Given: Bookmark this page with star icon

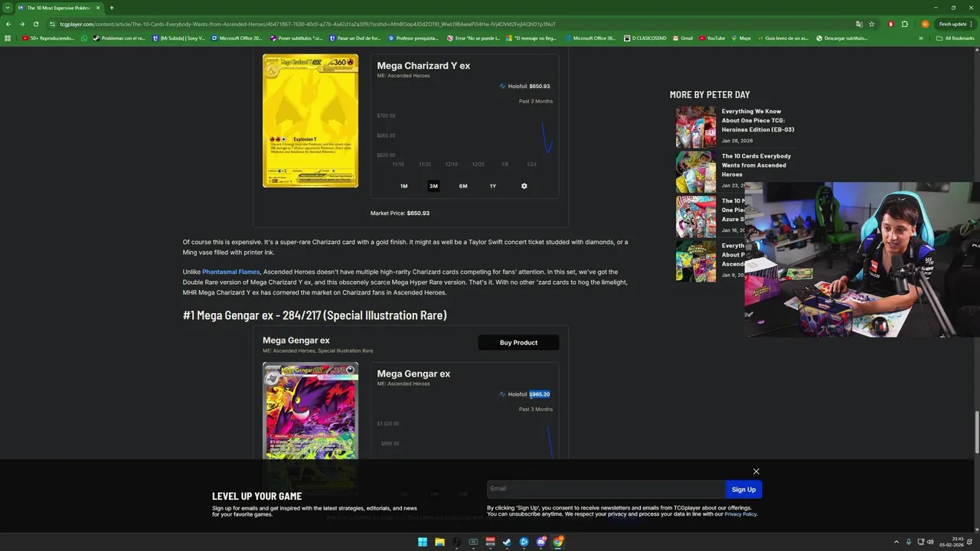Looking at the screenshot, I should (871, 24).
